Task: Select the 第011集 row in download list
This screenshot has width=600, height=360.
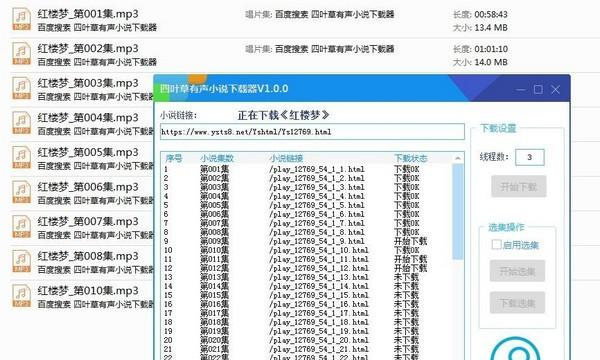Action: tap(306, 259)
